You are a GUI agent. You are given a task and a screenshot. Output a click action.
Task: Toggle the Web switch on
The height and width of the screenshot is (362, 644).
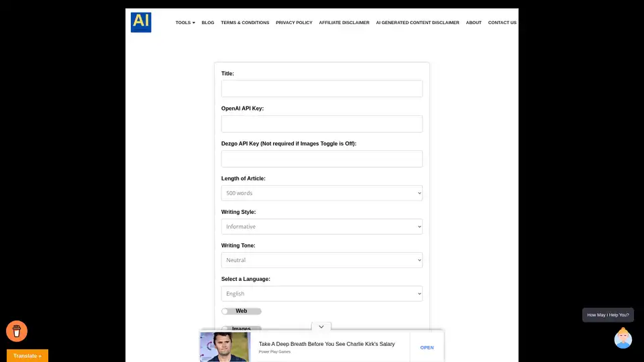227,311
